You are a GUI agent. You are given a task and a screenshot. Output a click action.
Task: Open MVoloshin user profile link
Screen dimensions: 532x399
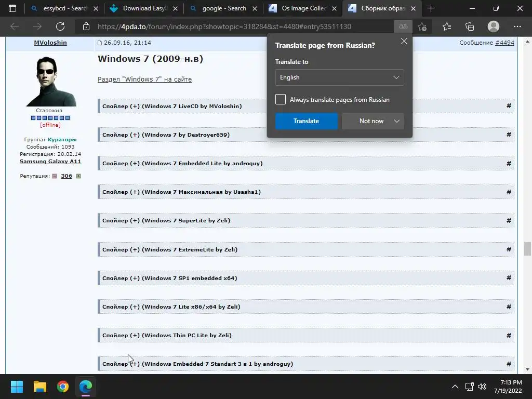point(50,43)
